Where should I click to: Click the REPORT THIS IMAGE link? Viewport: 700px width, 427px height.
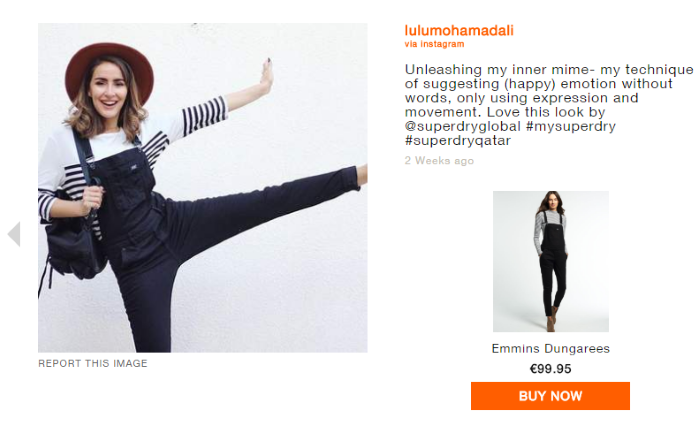coord(92,363)
